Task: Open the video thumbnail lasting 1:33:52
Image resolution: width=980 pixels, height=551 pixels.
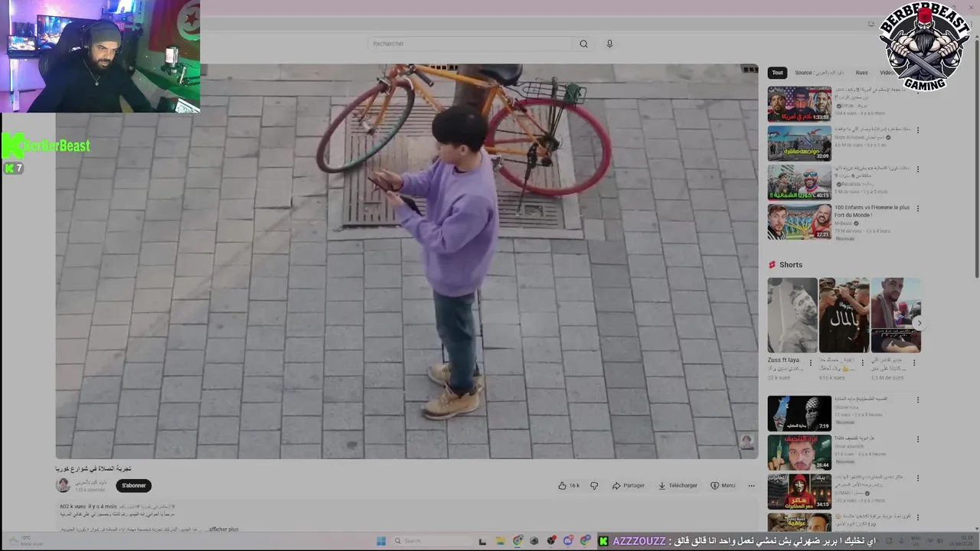Action: pyautogui.click(x=799, y=103)
